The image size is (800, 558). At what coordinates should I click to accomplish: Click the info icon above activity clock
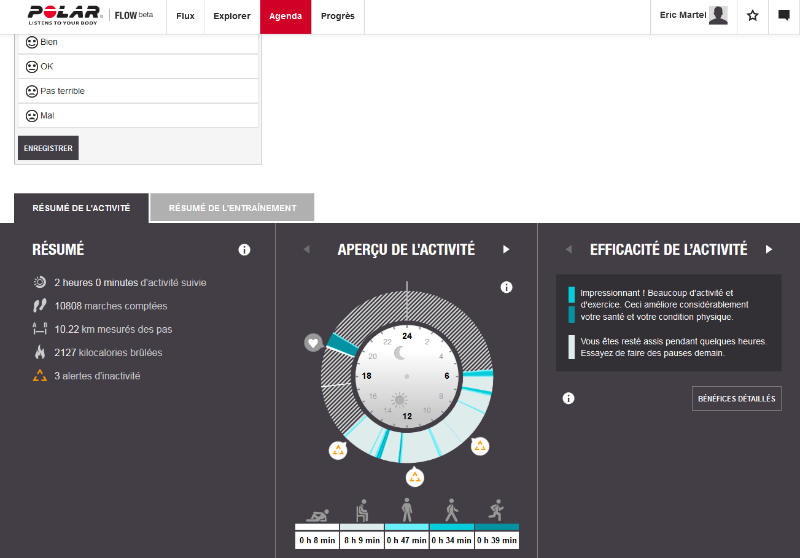pyautogui.click(x=506, y=288)
